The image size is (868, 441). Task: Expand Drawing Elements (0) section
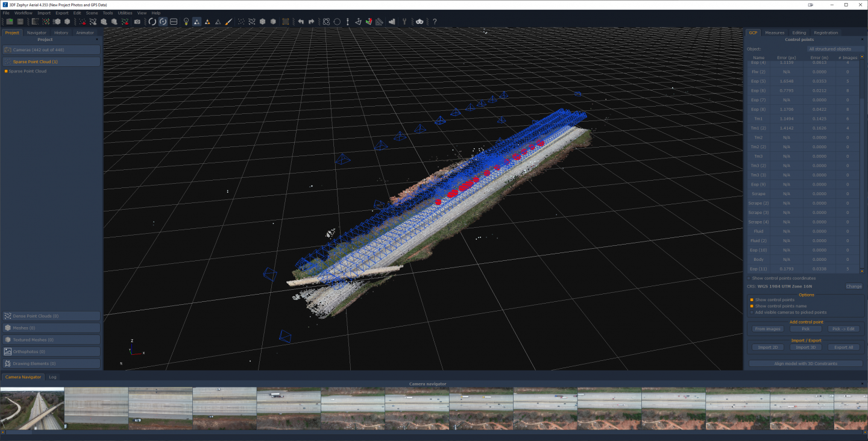51,363
